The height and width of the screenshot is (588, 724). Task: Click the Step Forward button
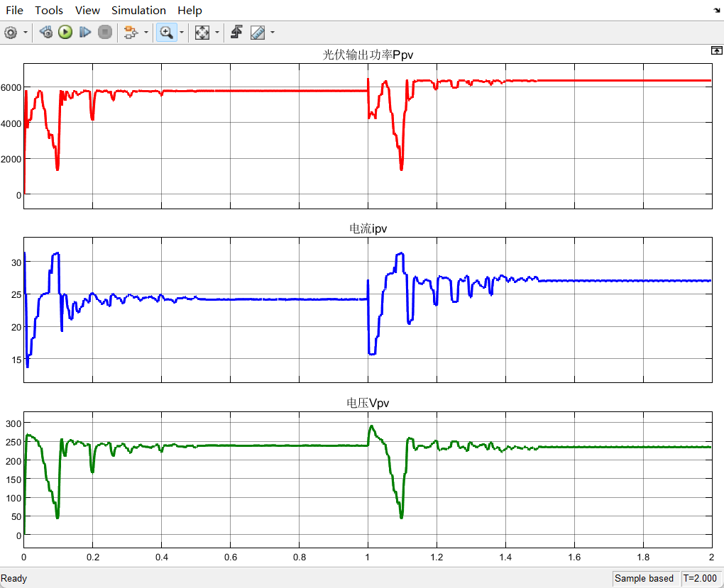[x=85, y=32]
